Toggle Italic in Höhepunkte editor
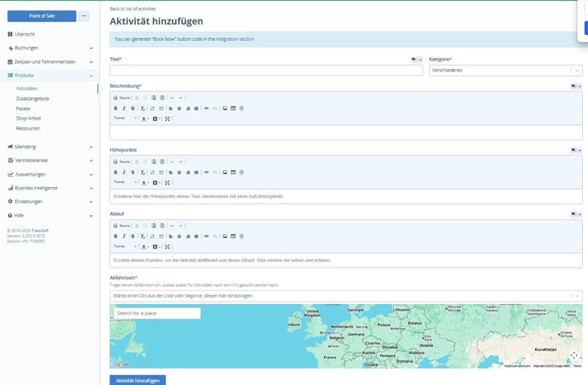Screen dimensions: 588x385 coord(124,172)
